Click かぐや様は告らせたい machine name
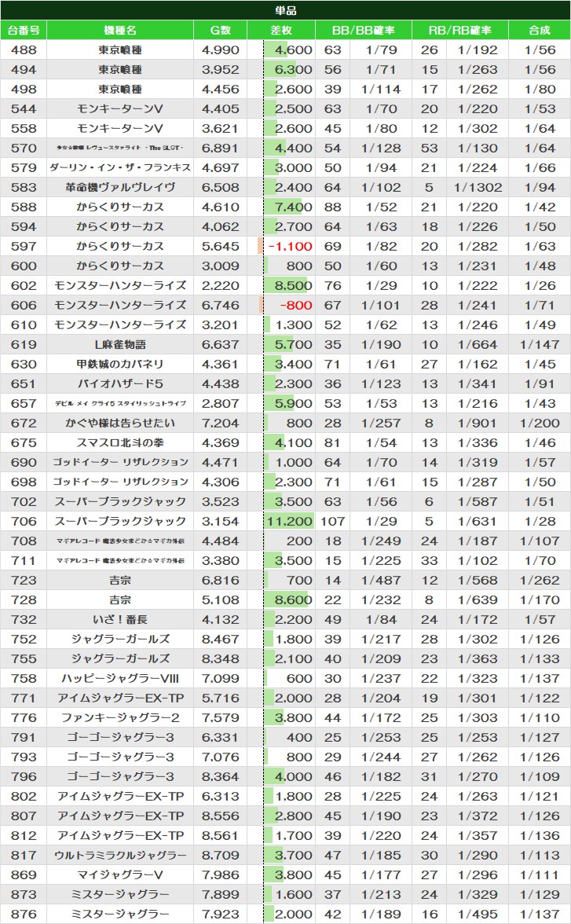Viewport: 571px width, 924px height. [x=120, y=423]
